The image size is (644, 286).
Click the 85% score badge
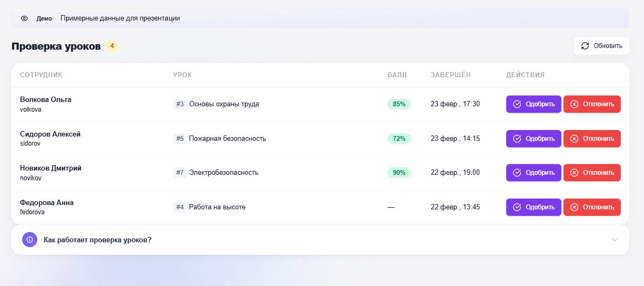point(399,104)
